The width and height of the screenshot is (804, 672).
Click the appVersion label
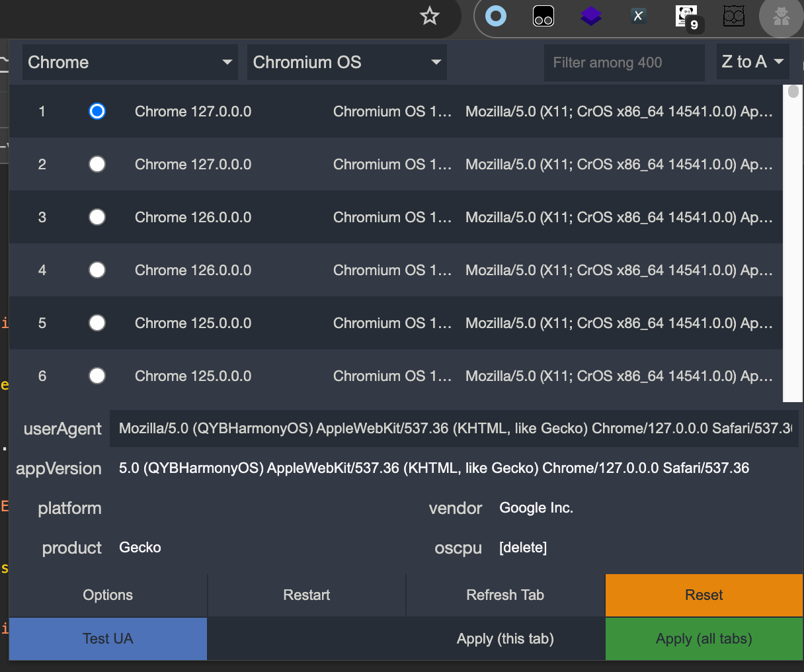[x=59, y=469]
